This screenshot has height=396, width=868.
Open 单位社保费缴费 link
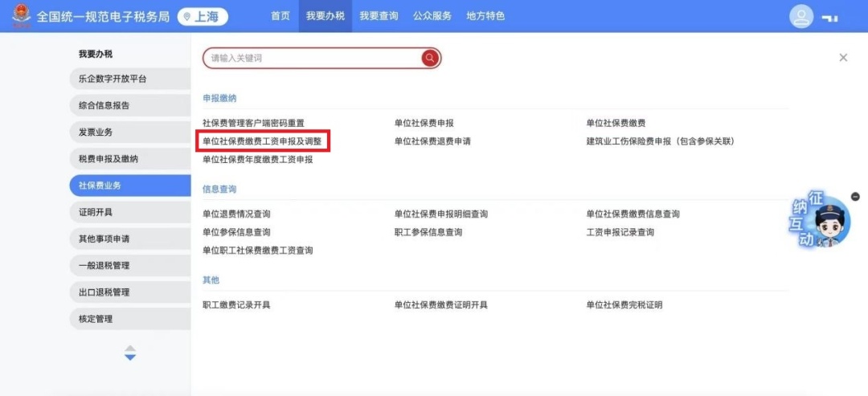(x=616, y=123)
